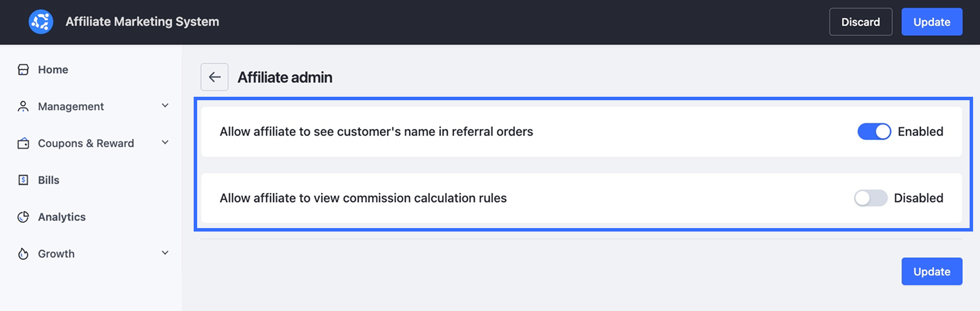980x311 pixels.
Task: Go to the Home menu item
Action: (x=53, y=70)
